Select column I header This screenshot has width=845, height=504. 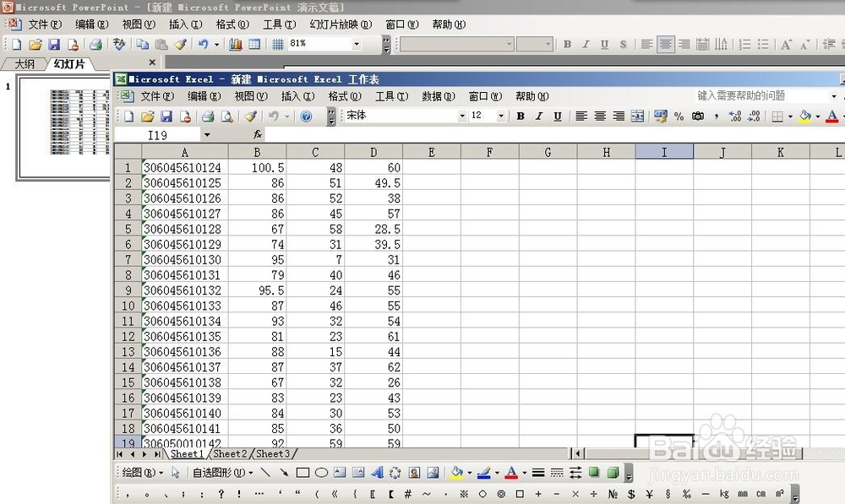tap(664, 152)
